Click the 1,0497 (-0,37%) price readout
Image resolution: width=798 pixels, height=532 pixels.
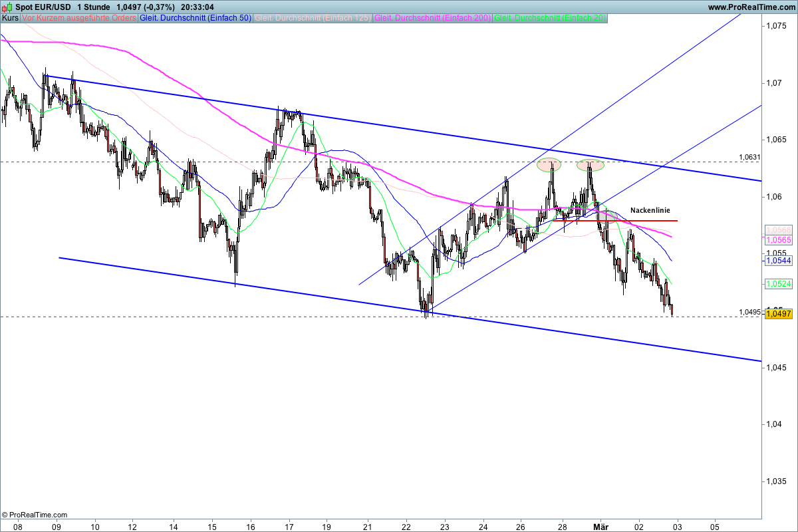coord(146,7)
